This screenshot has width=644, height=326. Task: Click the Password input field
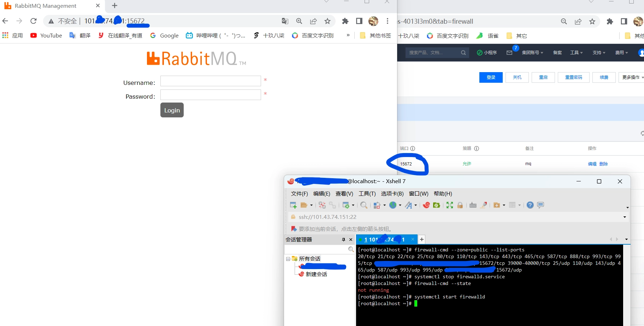click(x=211, y=95)
